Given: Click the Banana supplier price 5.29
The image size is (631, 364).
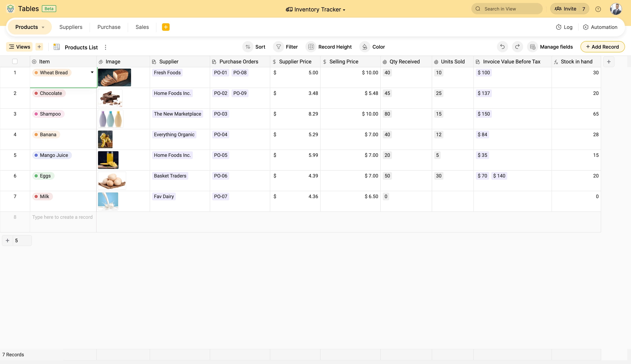Looking at the screenshot, I should (313, 135).
